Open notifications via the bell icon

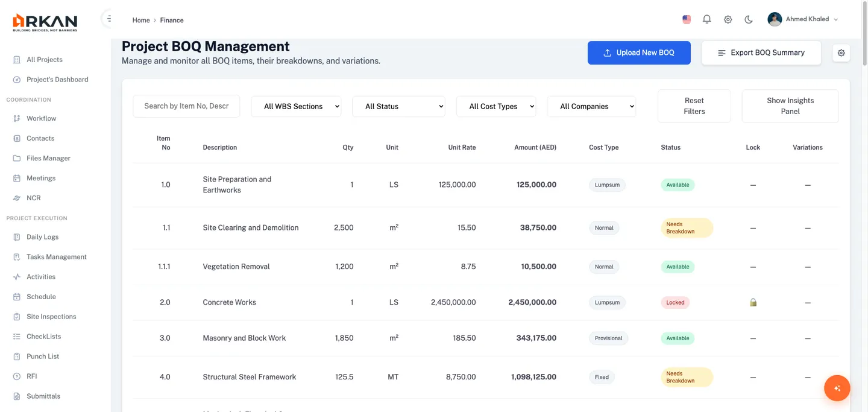[x=706, y=19]
